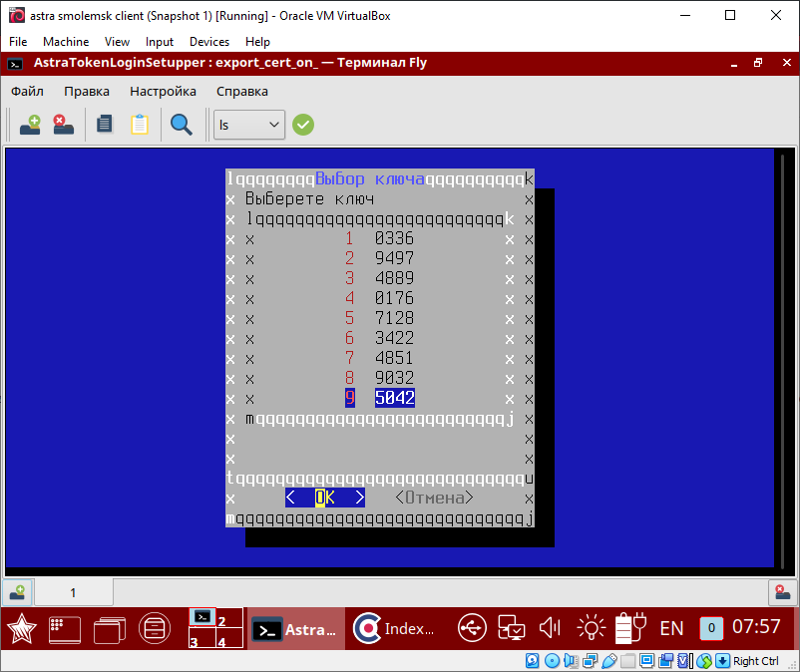The height and width of the screenshot is (672, 800).
Task: Open VirtualBox network status icon
Action: click(x=590, y=661)
